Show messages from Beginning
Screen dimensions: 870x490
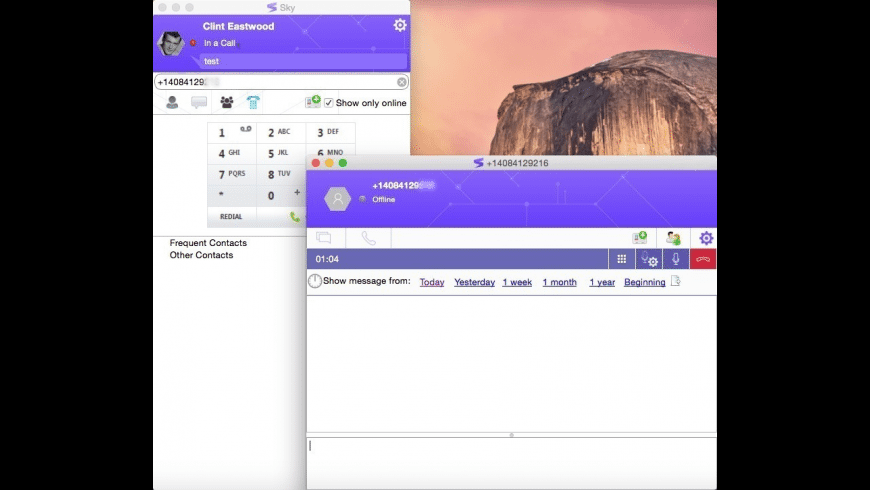tap(645, 282)
